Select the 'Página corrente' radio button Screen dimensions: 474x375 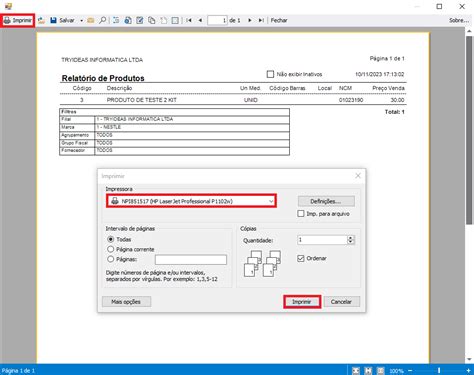(111, 249)
